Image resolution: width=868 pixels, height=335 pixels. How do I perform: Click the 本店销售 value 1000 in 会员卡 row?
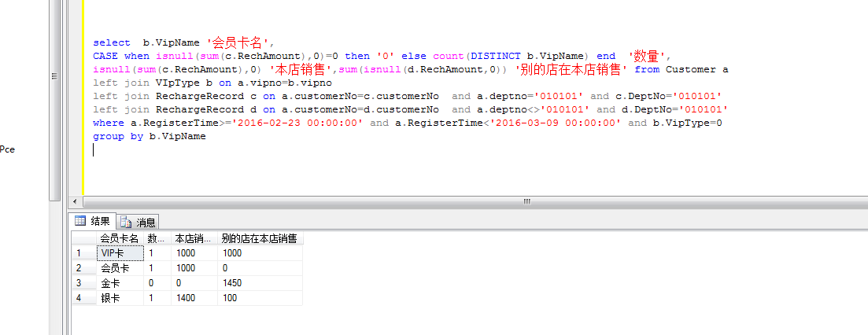[x=194, y=268]
